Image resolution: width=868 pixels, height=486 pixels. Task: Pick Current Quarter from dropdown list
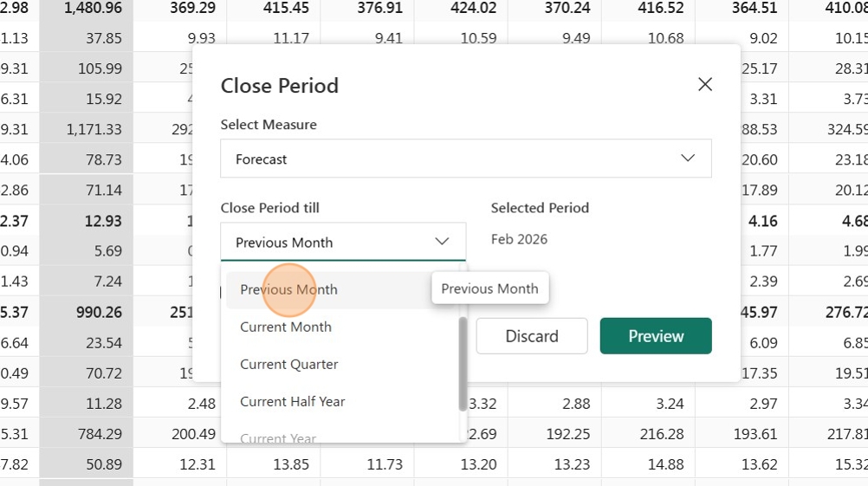pyautogui.click(x=289, y=365)
